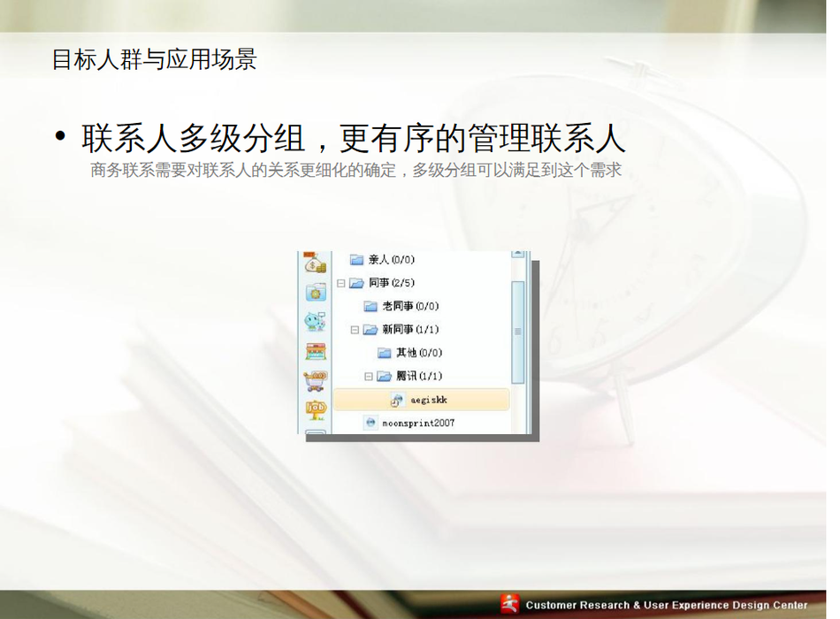
Task: Click the contact list scrollbar thumb
Action: pyautogui.click(x=518, y=332)
